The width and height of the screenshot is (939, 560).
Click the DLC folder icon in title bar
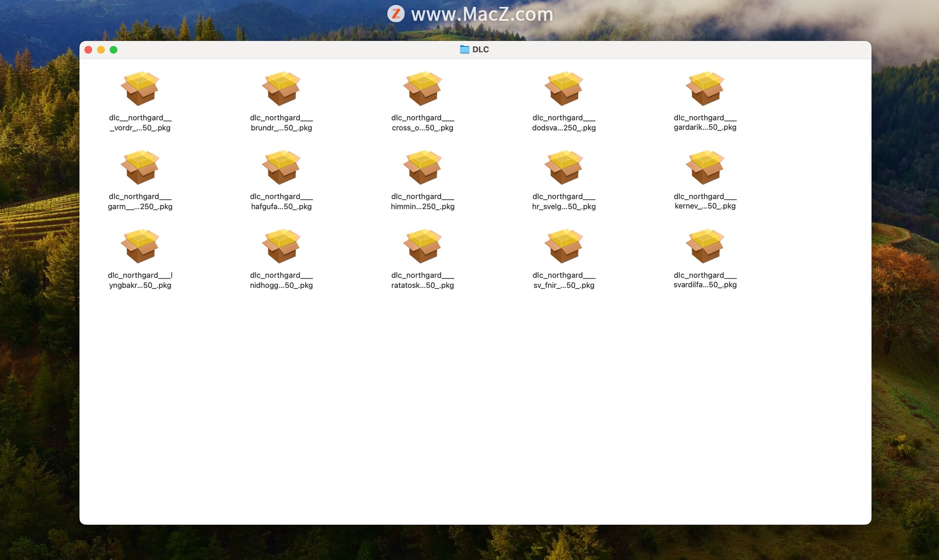tap(465, 49)
